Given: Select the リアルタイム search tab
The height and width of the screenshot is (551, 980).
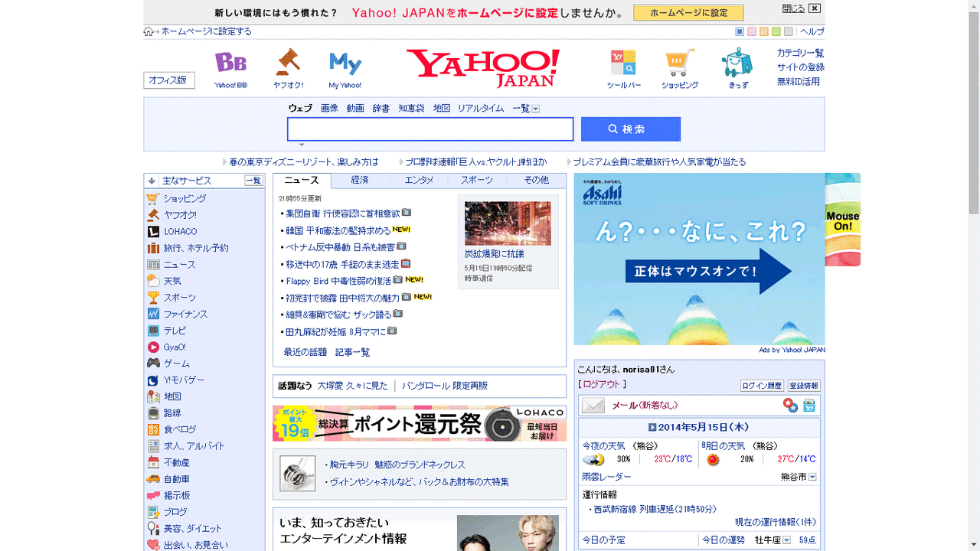Looking at the screenshot, I should pyautogui.click(x=481, y=109).
